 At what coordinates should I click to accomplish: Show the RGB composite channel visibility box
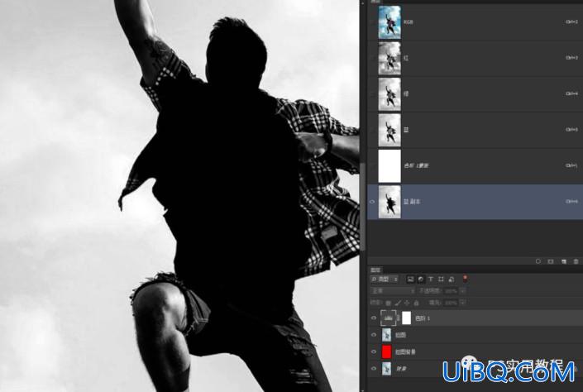click(372, 22)
